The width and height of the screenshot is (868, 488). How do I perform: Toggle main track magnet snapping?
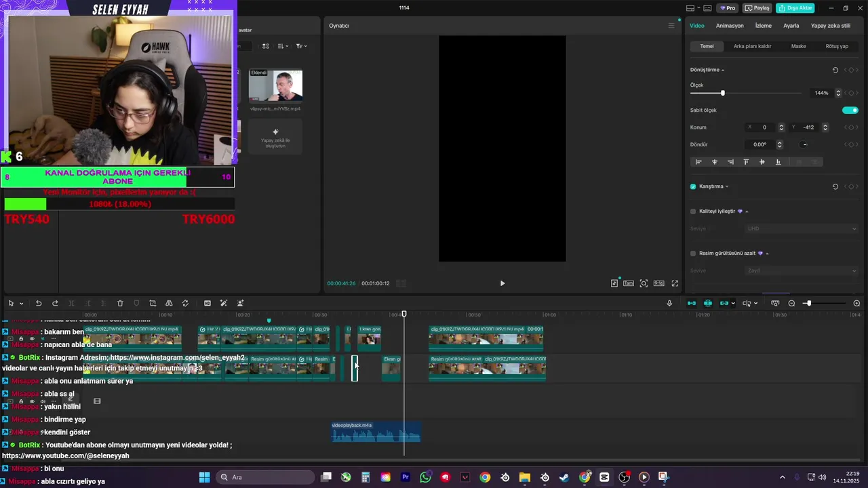click(x=692, y=303)
